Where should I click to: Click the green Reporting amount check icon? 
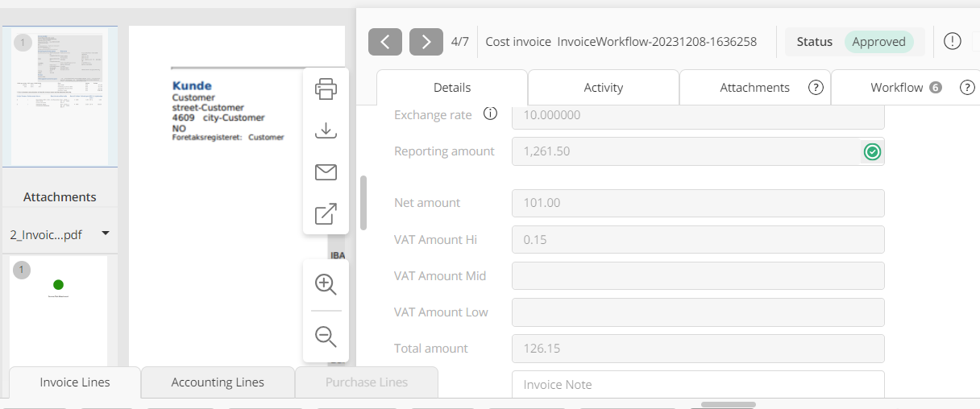coord(872,151)
